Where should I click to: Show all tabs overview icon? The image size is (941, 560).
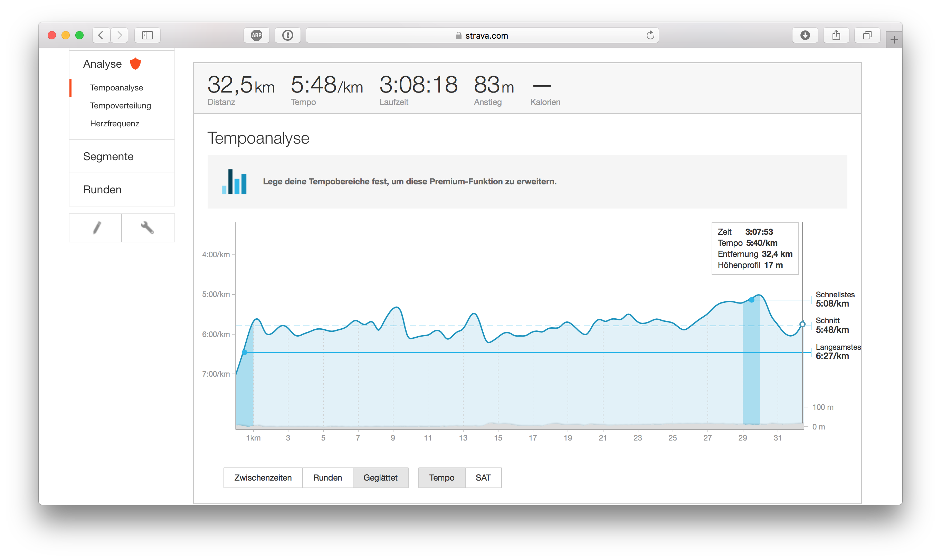click(867, 36)
